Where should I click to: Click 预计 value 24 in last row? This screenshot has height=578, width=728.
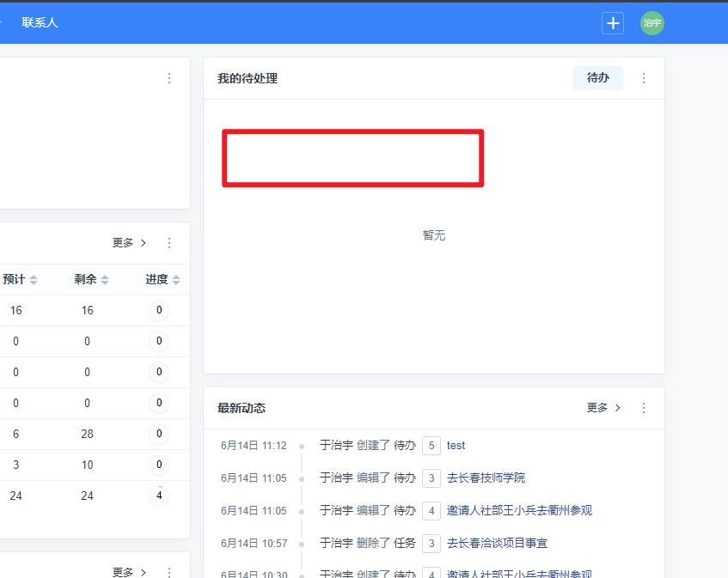pos(15,496)
